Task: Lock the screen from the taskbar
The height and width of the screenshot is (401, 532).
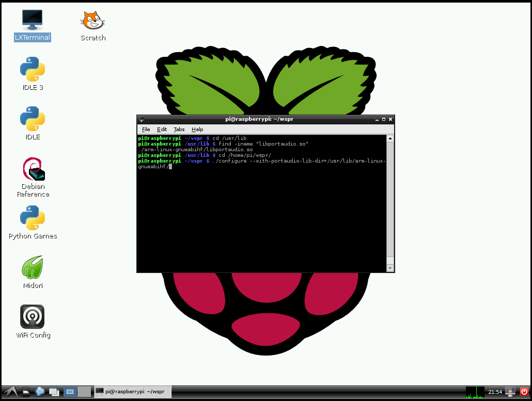Action: [x=510, y=392]
